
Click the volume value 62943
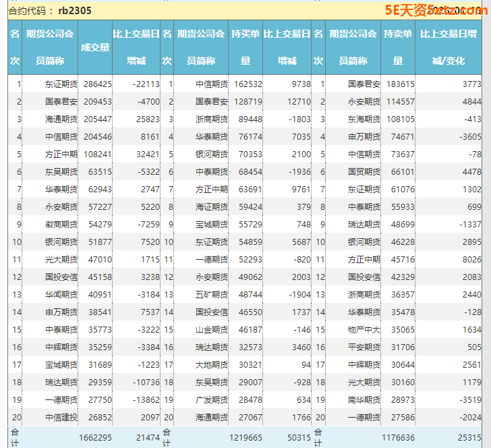pos(100,190)
